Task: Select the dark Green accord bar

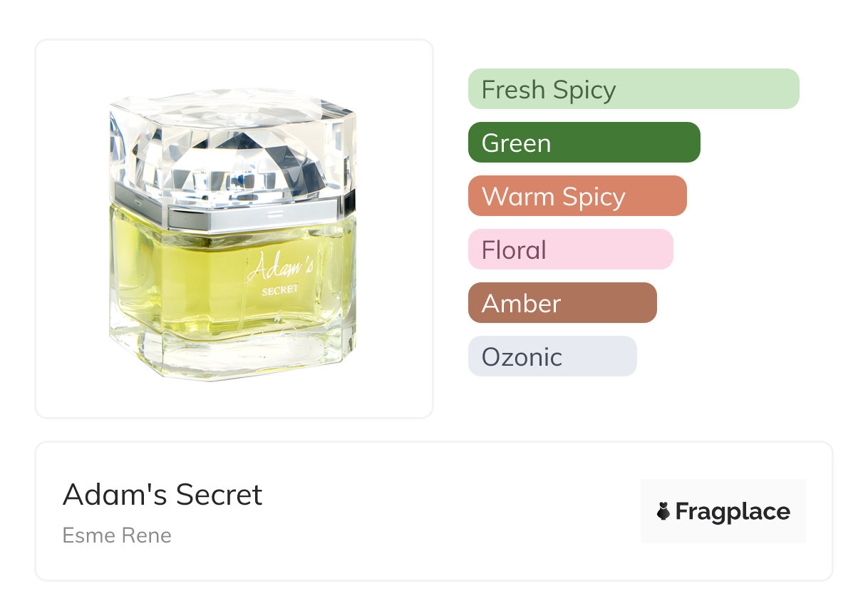Action: tap(584, 143)
